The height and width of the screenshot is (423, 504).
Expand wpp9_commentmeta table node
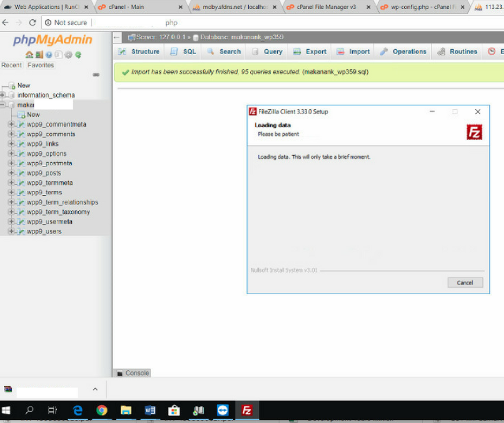click(11, 124)
